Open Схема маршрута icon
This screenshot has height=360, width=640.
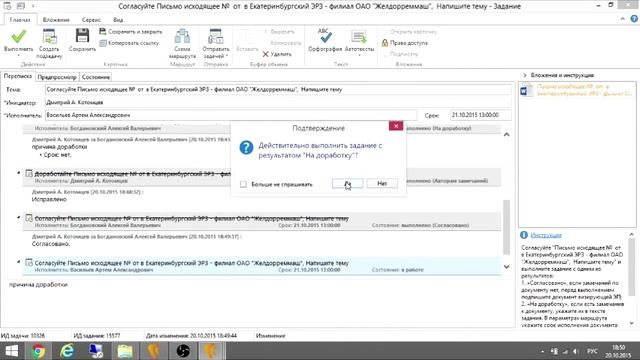(182, 36)
